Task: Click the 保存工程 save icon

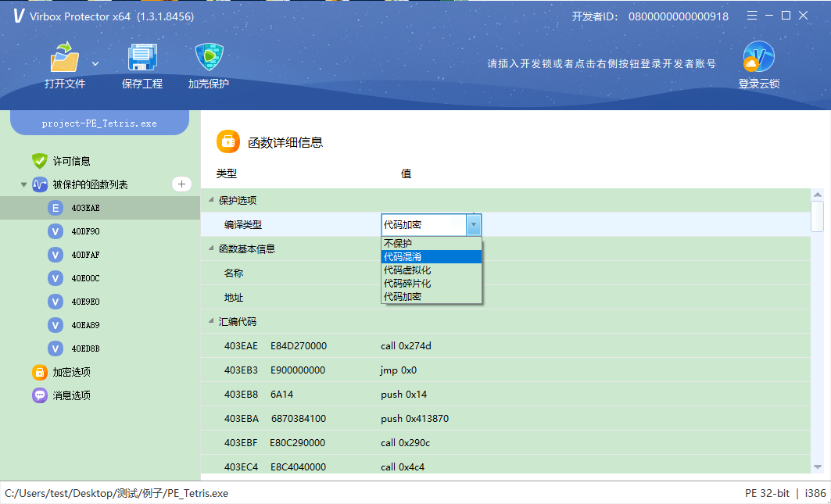Action: click(142, 57)
